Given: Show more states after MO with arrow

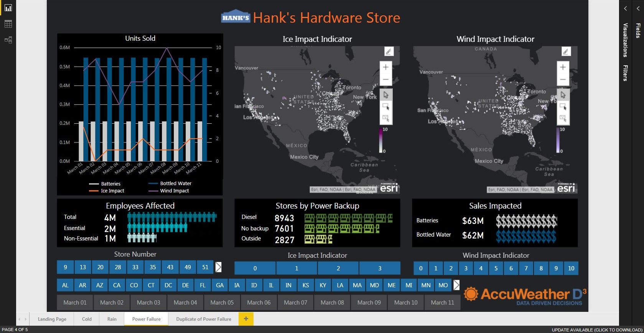Looking at the screenshot, I should [456, 285].
